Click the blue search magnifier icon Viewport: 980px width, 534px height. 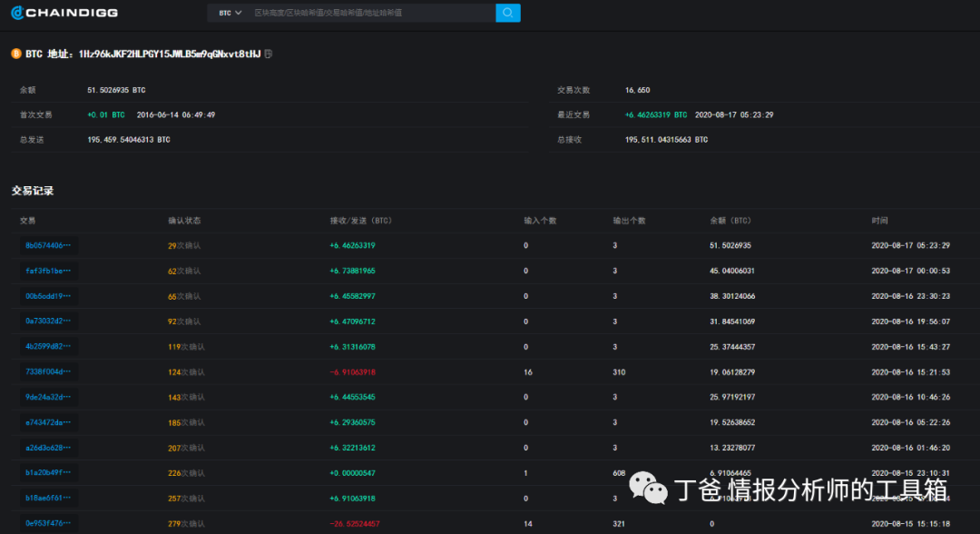(508, 12)
